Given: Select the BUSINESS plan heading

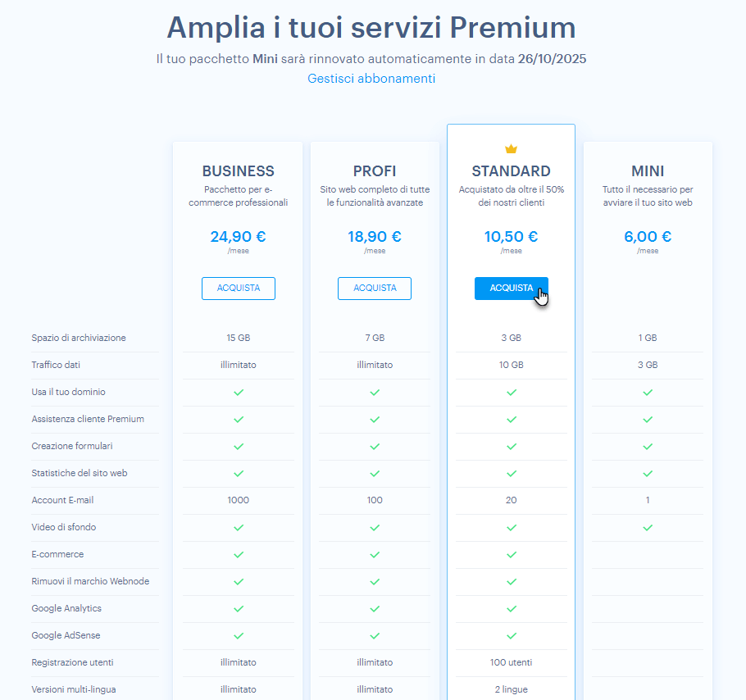Looking at the screenshot, I should click(239, 170).
